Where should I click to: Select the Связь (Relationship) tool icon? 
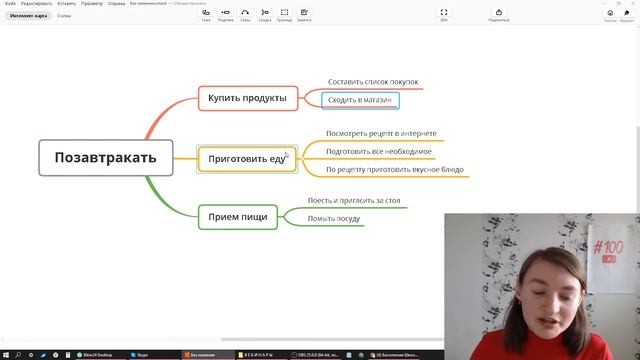245,12
